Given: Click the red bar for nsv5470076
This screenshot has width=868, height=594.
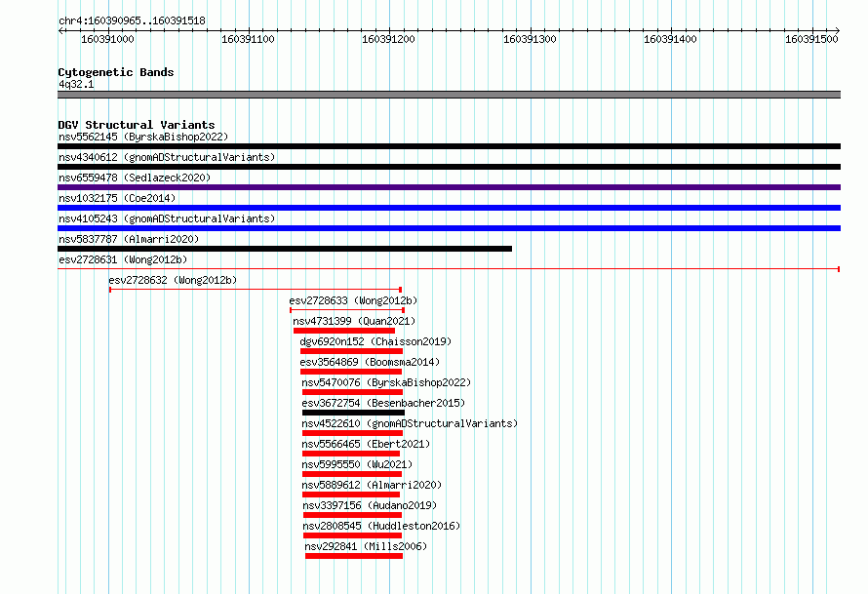Looking at the screenshot, I should coord(353,392).
